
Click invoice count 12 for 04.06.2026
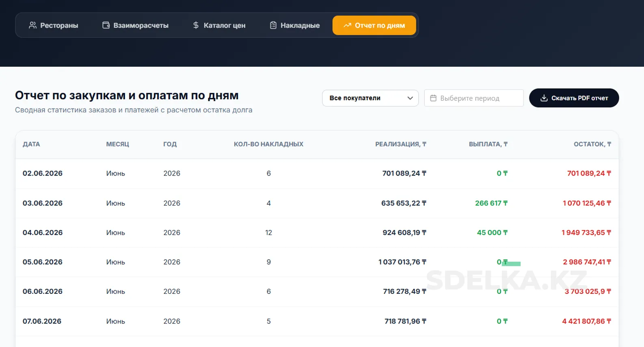pos(268,233)
